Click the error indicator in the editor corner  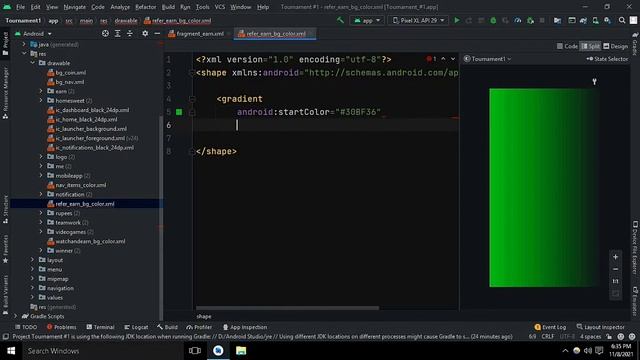pyautogui.click(x=431, y=59)
